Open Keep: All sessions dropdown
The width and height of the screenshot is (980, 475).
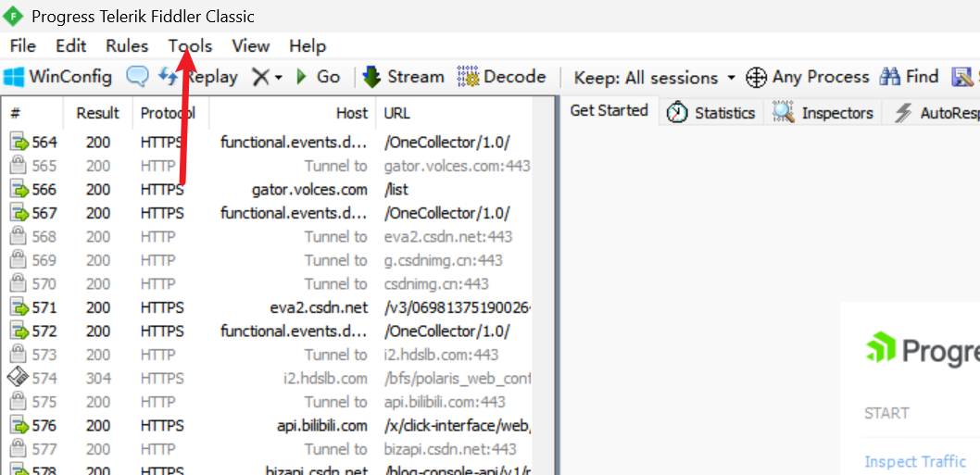(654, 78)
